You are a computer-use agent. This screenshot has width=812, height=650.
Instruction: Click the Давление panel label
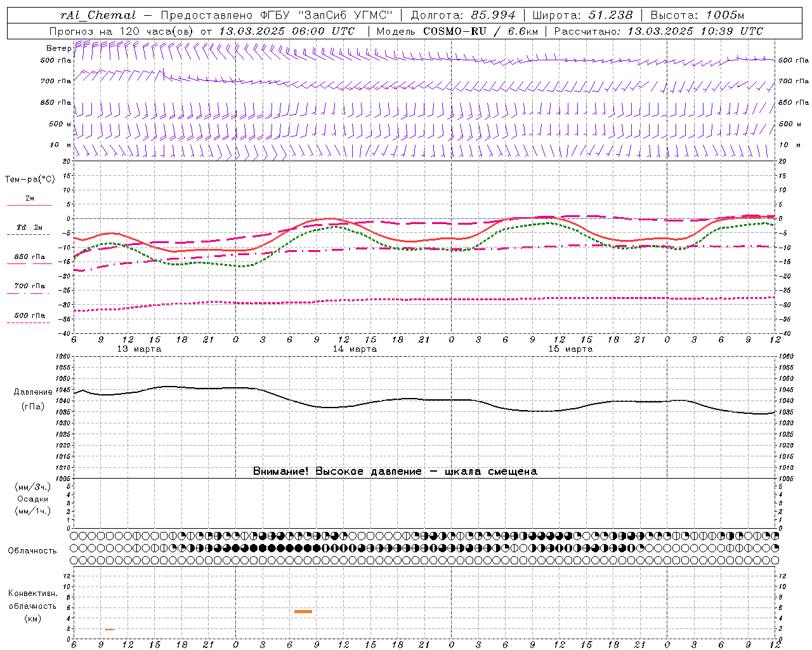tap(33, 392)
